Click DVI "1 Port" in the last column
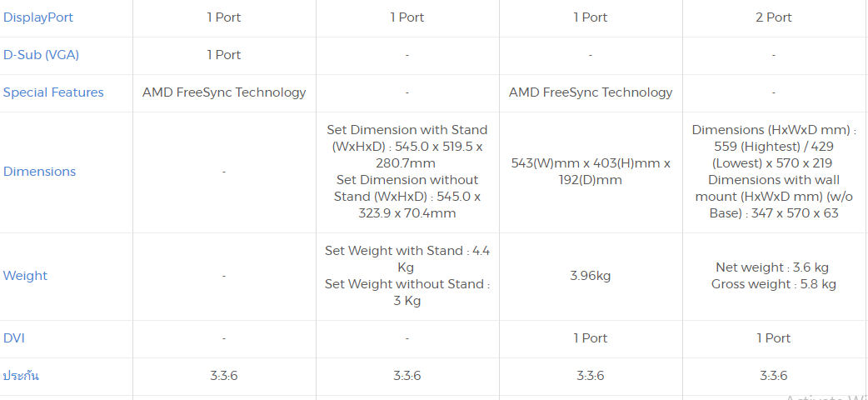This screenshot has height=400, width=868. click(773, 338)
